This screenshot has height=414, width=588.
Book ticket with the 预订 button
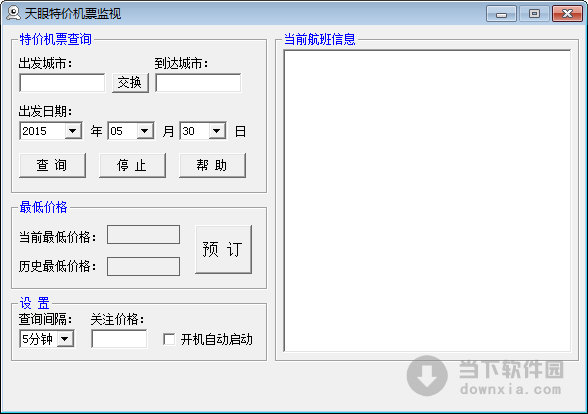[223, 249]
